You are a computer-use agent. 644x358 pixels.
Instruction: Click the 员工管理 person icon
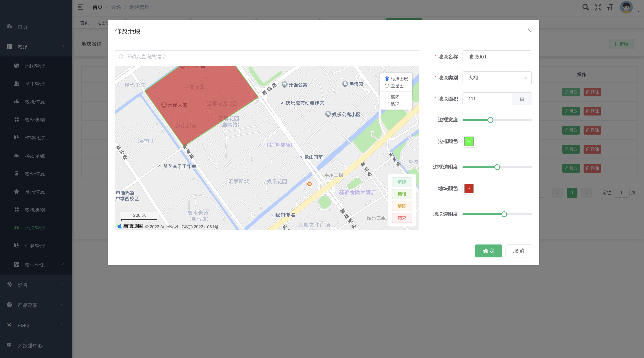point(17,84)
